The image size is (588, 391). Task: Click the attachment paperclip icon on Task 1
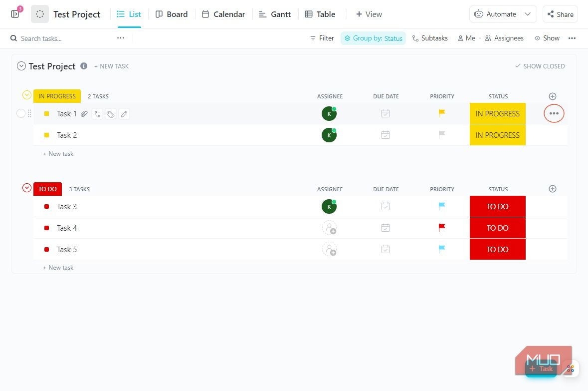tap(84, 114)
